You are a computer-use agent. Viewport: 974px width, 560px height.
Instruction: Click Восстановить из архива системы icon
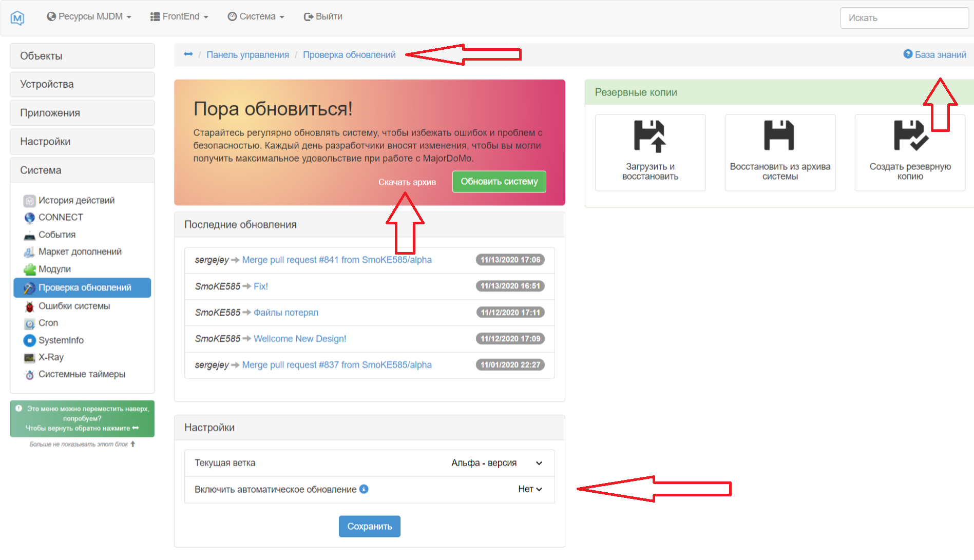coord(779,136)
